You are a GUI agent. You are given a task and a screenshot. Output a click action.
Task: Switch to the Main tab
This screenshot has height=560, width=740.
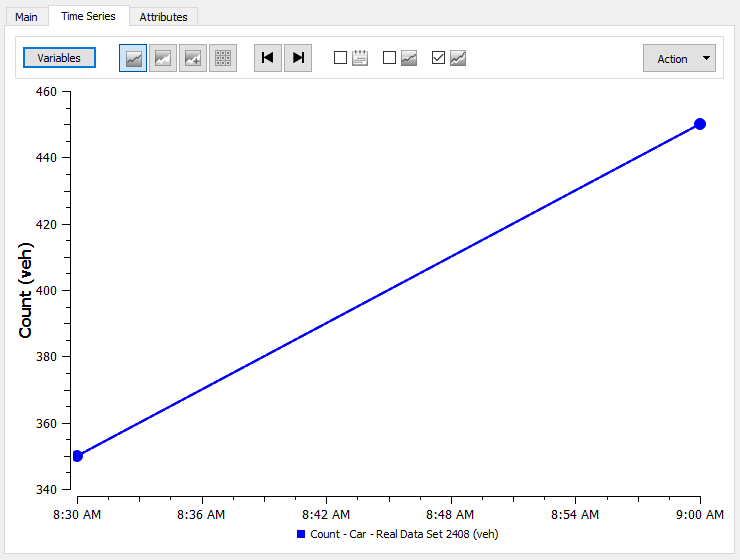pos(26,17)
